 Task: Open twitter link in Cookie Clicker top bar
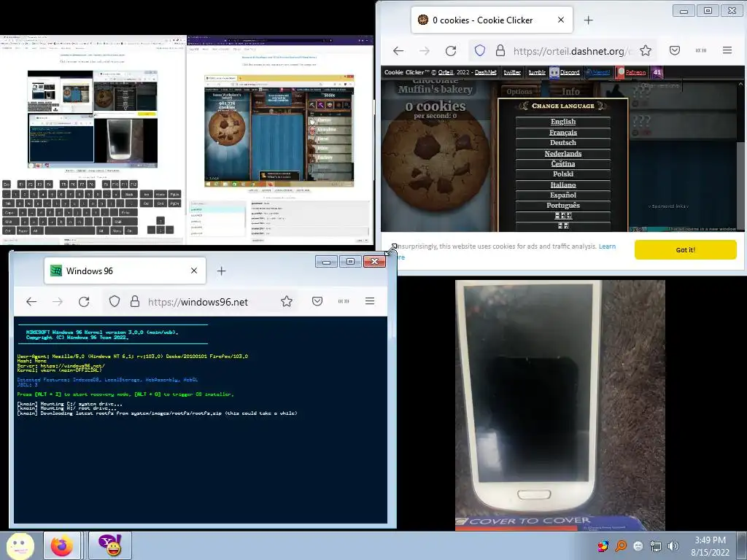tap(512, 72)
